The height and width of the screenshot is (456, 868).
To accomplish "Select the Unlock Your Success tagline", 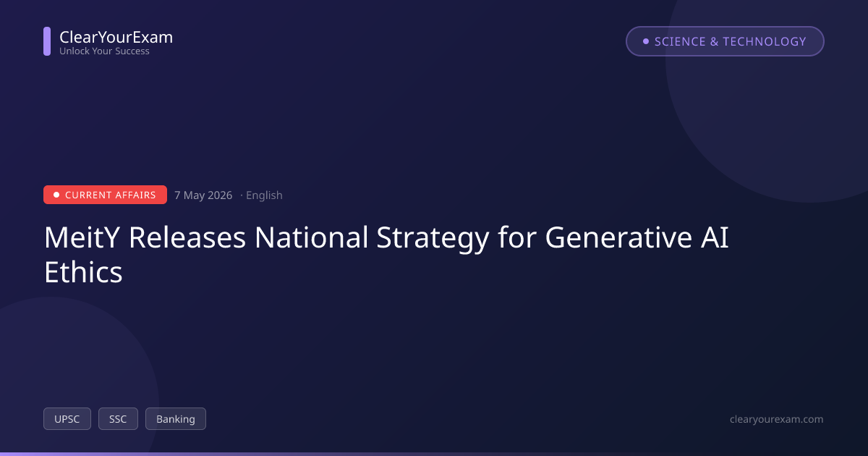I will tap(104, 51).
